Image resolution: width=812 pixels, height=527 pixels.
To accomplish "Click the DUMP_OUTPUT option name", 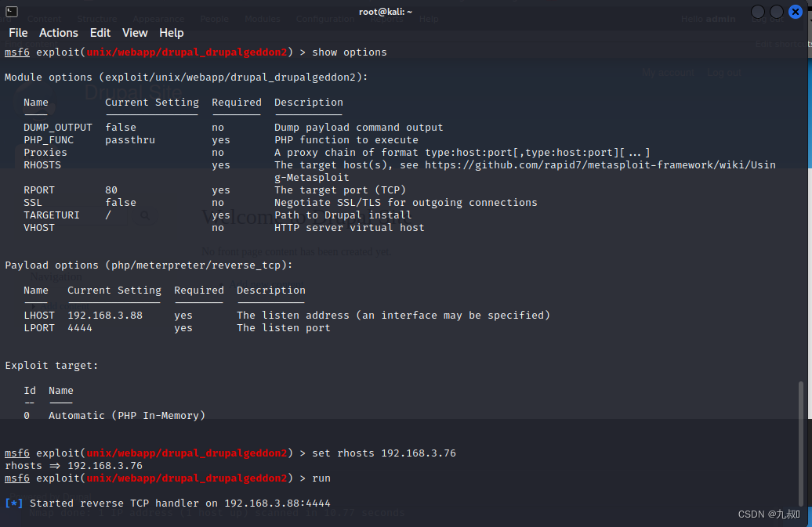I will point(58,127).
